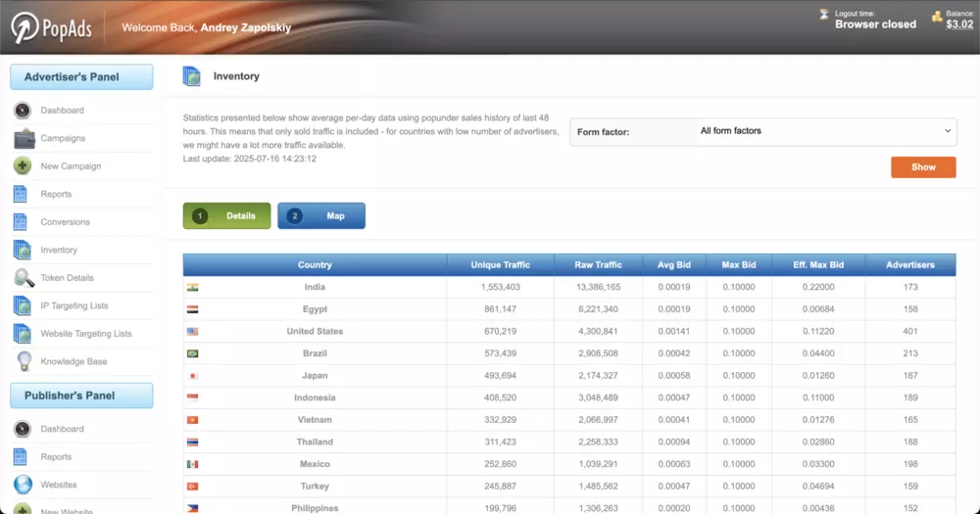Open Campaigns link in Advertiser's Panel
Viewport: 980px width, 514px height.
pos(63,138)
